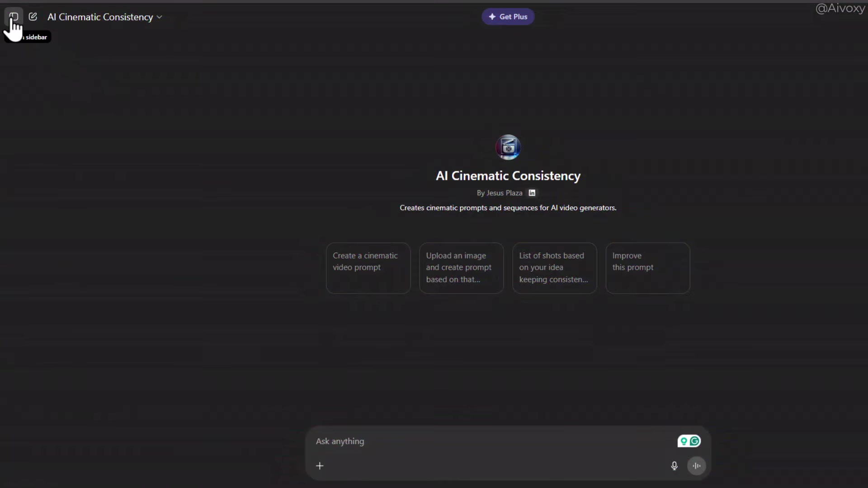The height and width of the screenshot is (488, 868).
Task: Click the By Jesus Plaza author text
Action: pos(499,193)
